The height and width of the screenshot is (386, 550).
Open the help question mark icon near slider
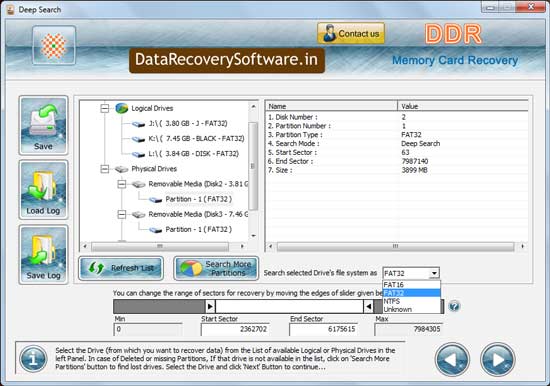tap(454, 306)
